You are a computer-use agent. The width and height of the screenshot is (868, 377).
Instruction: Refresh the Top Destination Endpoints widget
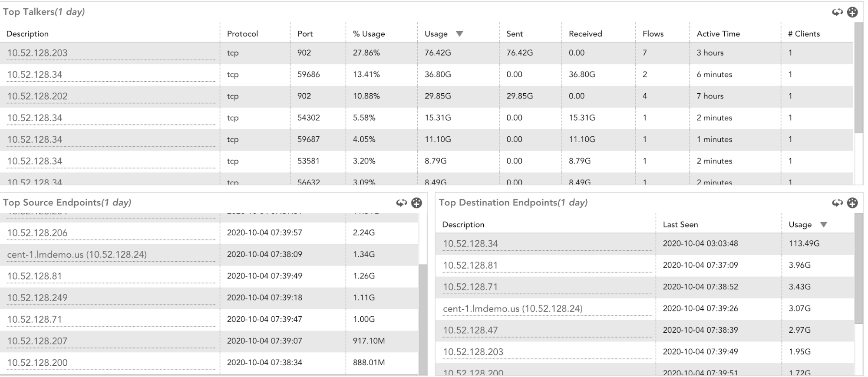tap(838, 202)
